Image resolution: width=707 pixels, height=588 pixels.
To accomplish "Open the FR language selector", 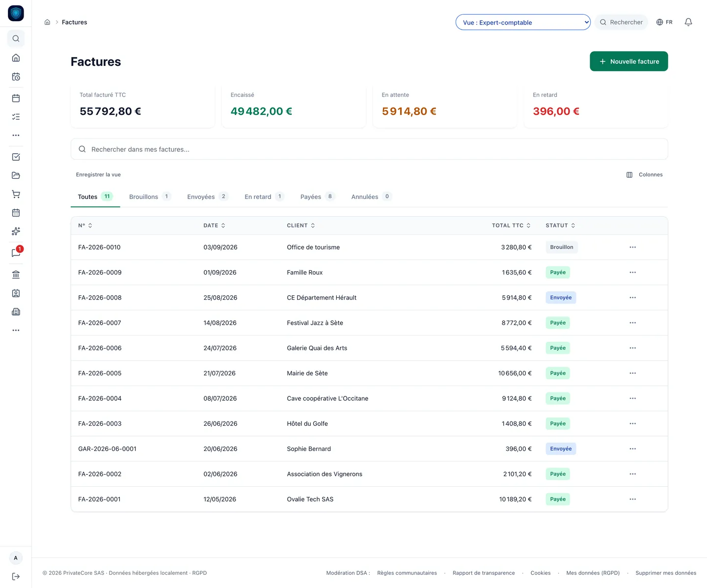I will [x=664, y=22].
